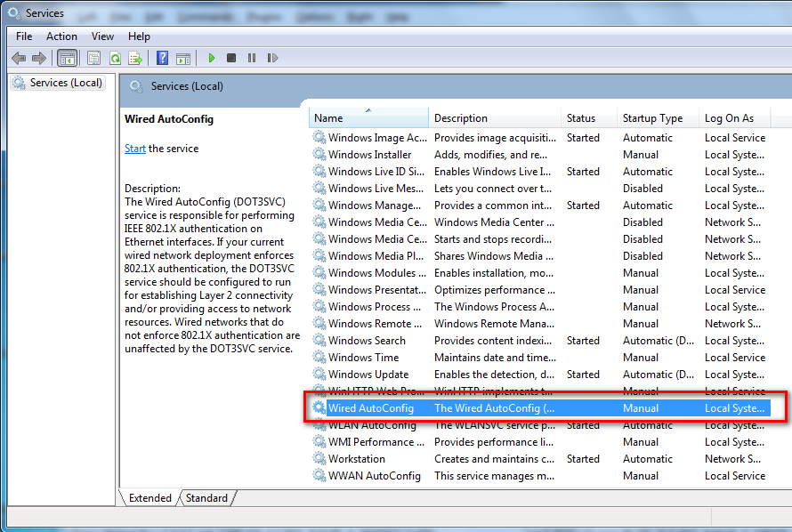Click gear icon beside Windows Update
This screenshot has height=532, width=792.
click(319, 374)
